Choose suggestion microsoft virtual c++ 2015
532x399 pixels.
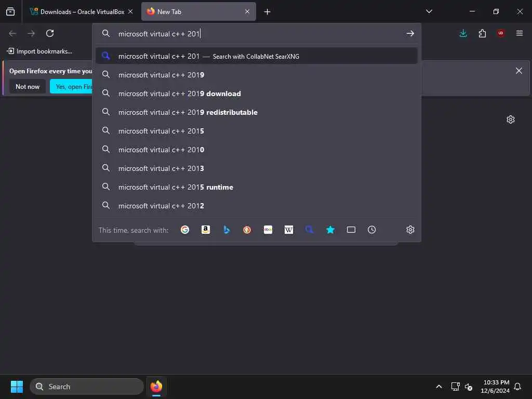tap(257, 131)
